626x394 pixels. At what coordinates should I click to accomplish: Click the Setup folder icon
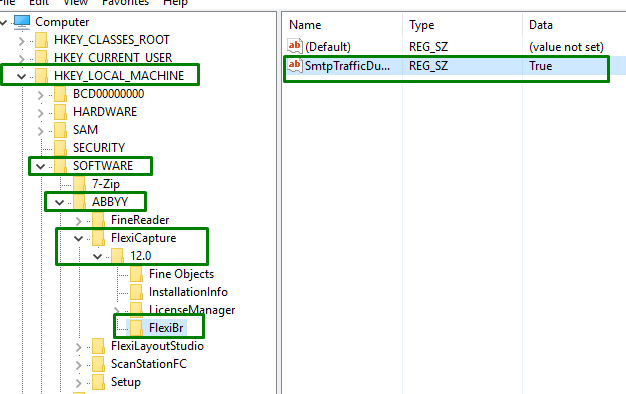coord(98,382)
